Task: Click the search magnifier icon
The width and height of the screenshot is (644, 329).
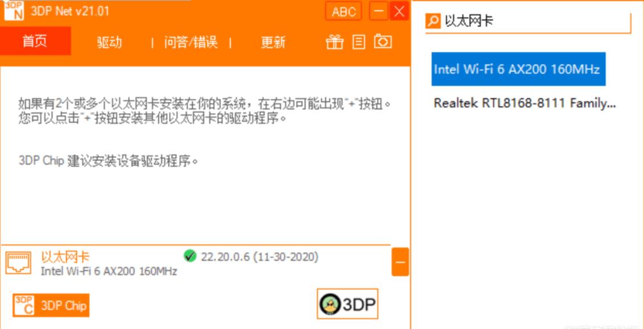Action: 433,20
